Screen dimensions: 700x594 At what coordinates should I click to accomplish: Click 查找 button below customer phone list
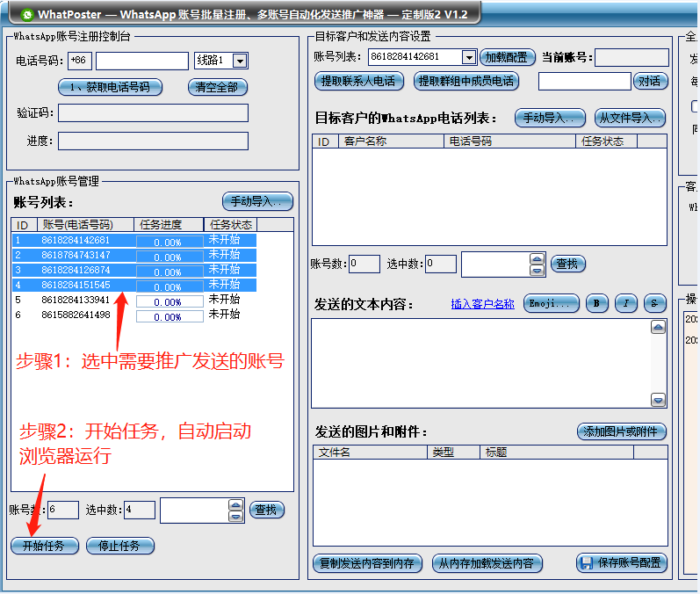pos(568,264)
